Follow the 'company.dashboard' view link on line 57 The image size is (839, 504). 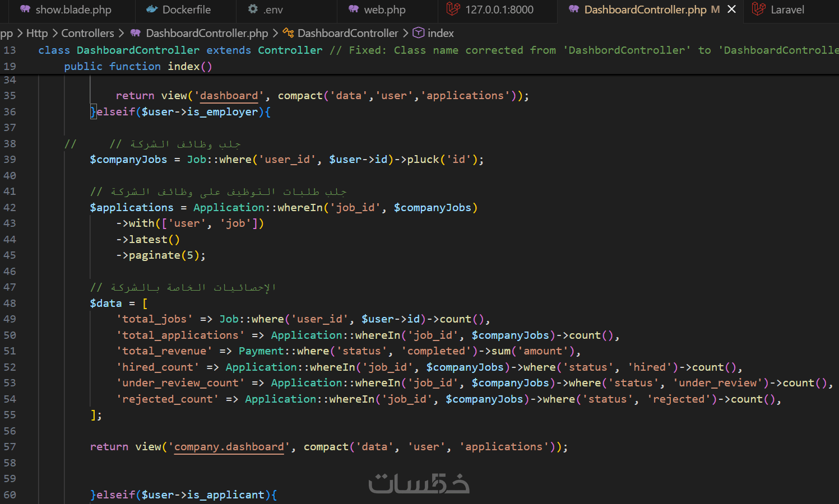click(229, 447)
